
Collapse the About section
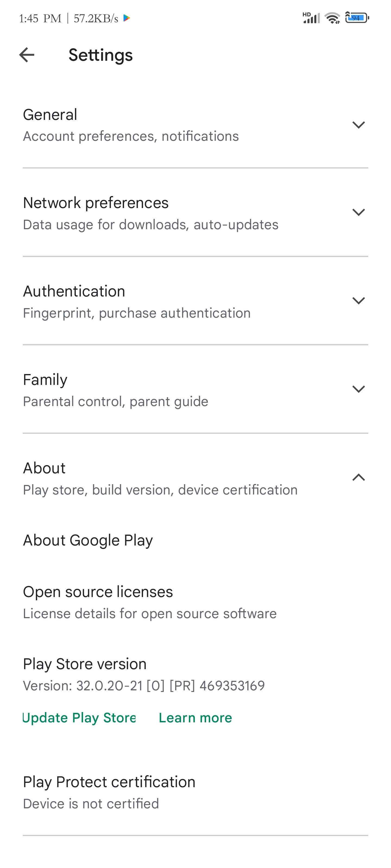358,477
